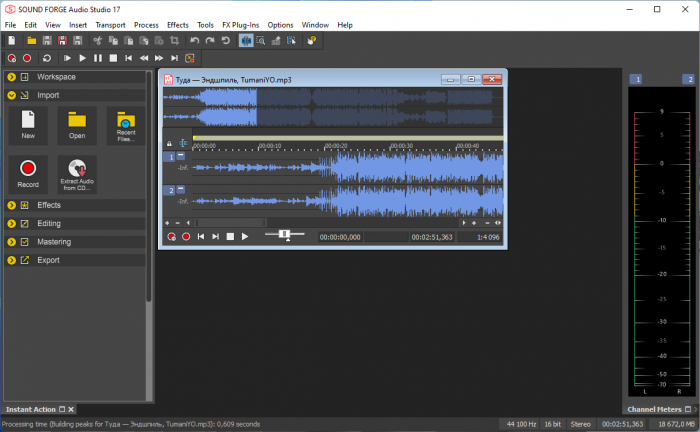The height and width of the screenshot is (432, 700).
Task: Click the Rewind transport button
Action: pyautogui.click(x=144, y=58)
